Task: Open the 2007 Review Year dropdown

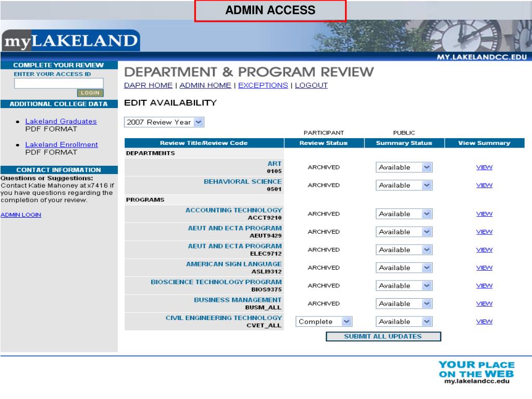Action: pyautogui.click(x=164, y=122)
